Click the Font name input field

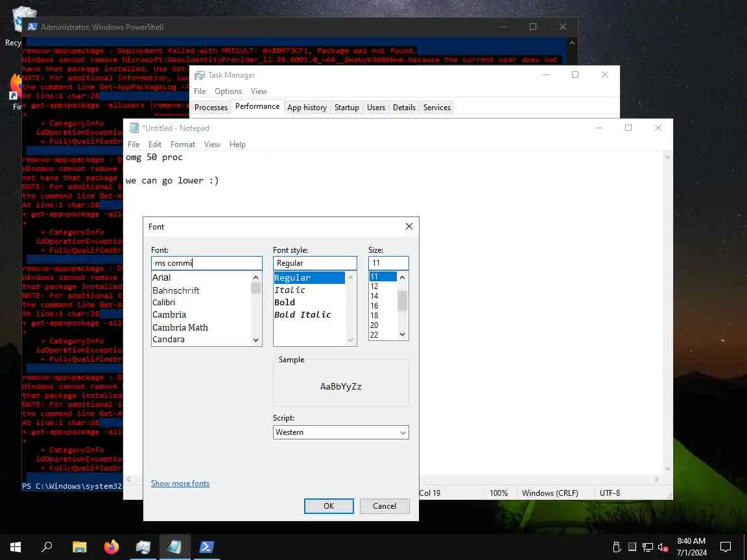click(207, 263)
